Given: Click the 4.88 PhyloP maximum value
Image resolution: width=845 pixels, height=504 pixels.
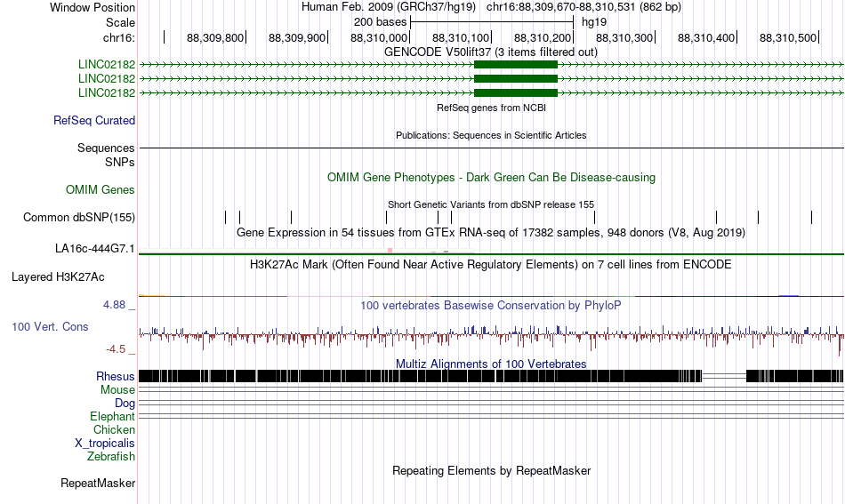Looking at the screenshot, I should coord(114,305).
